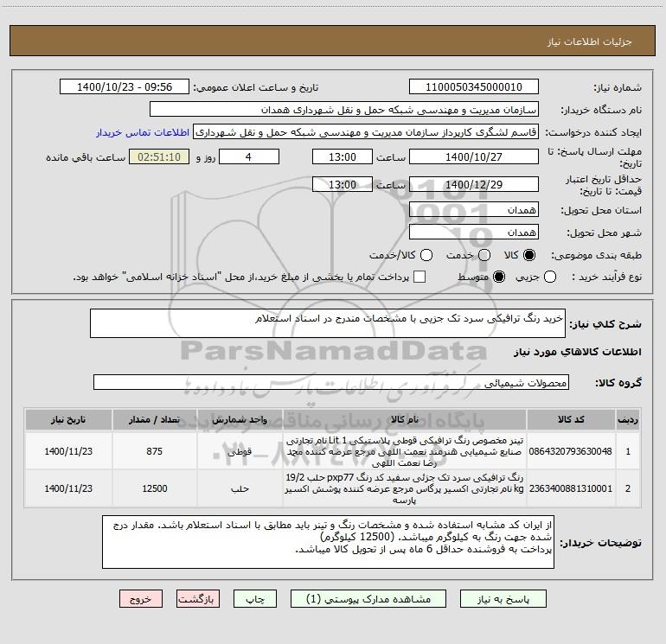The image size is (666, 644).
Task: Click the ایجاد کننده درخواست field
Action: (366, 132)
